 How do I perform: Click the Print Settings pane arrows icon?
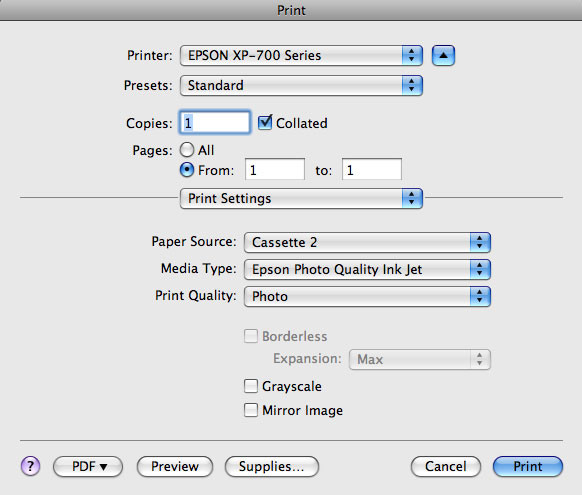pyautogui.click(x=412, y=198)
